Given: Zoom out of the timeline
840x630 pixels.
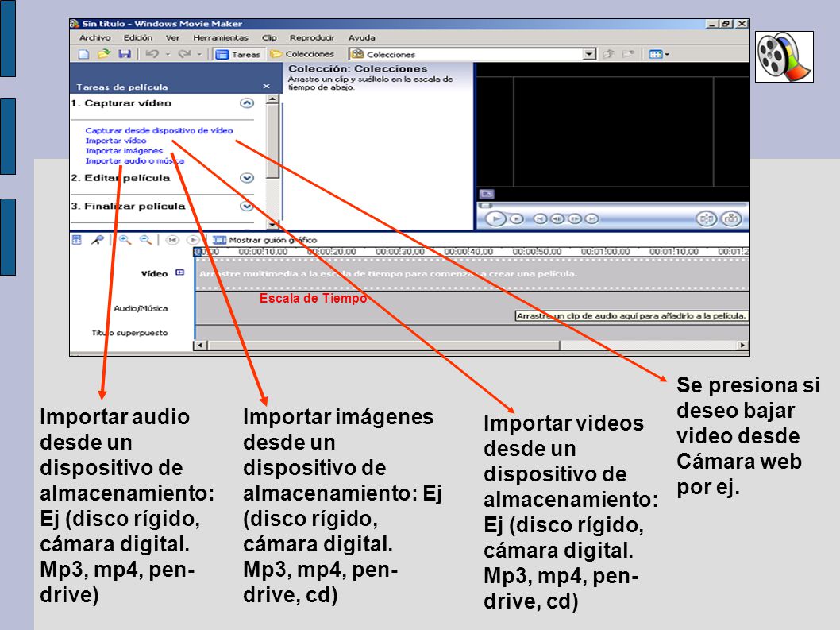Looking at the screenshot, I should (145, 240).
